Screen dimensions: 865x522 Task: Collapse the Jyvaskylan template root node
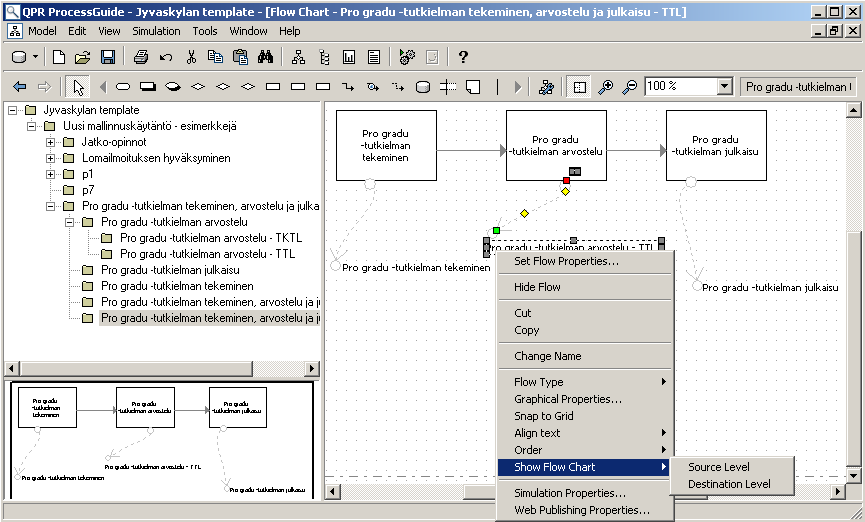tap(12, 110)
